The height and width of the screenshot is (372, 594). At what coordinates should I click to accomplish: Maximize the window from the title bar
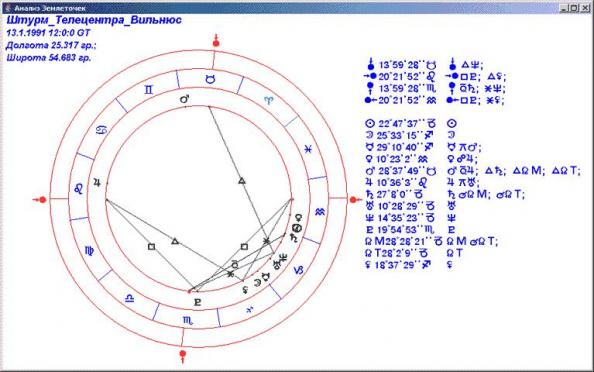(x=575, y=8)
